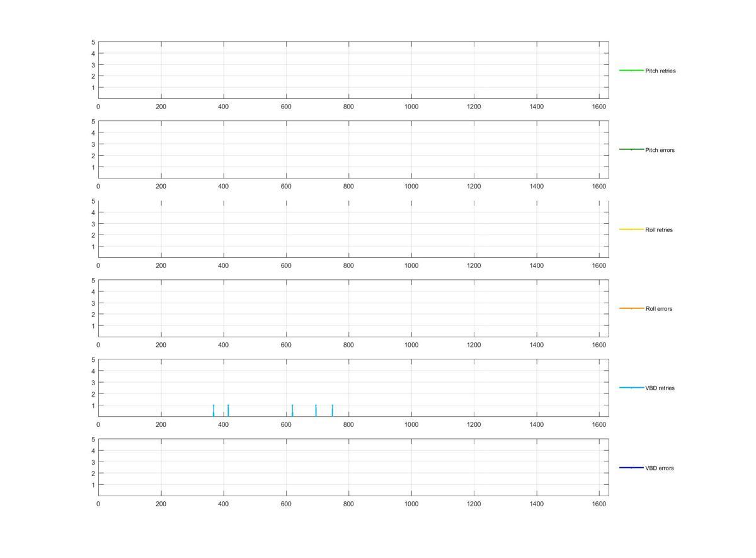Click the Roll errors legend label

pos(659,309)
